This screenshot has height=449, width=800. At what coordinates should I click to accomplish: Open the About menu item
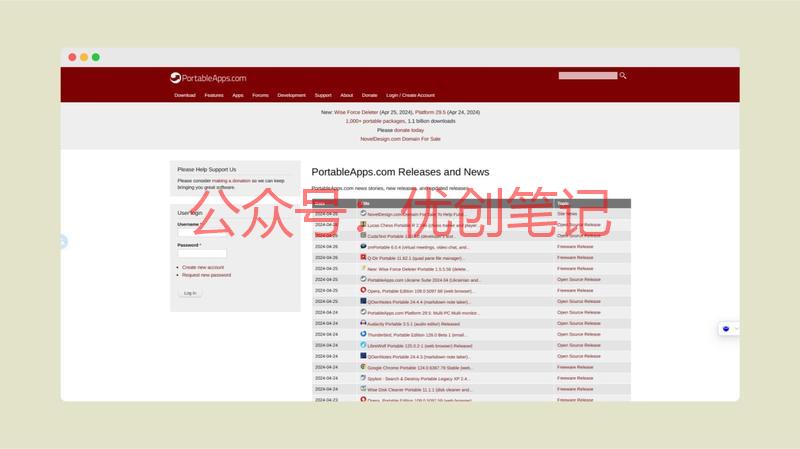pos(346,95)
